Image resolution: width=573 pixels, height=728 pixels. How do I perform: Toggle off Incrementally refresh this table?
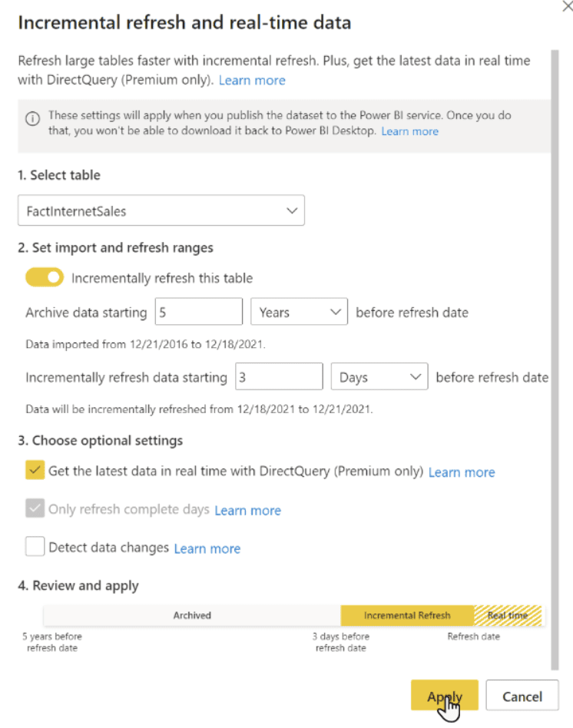point(45,278)
